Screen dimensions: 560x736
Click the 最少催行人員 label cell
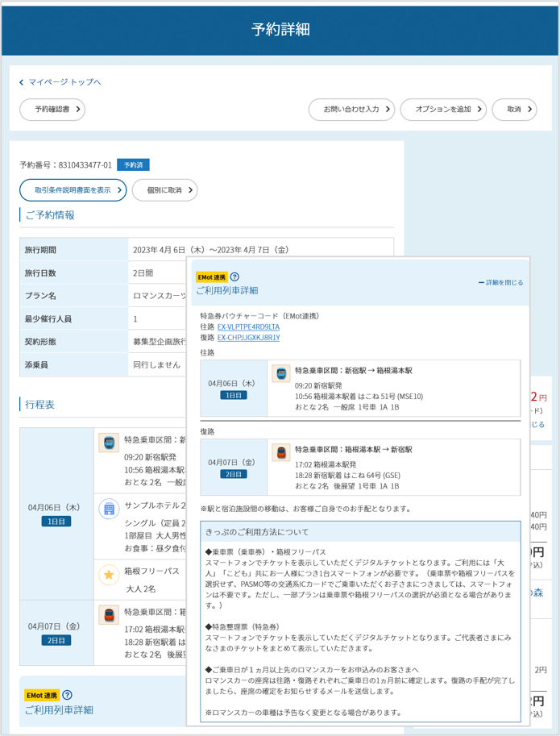click(73, 318)
